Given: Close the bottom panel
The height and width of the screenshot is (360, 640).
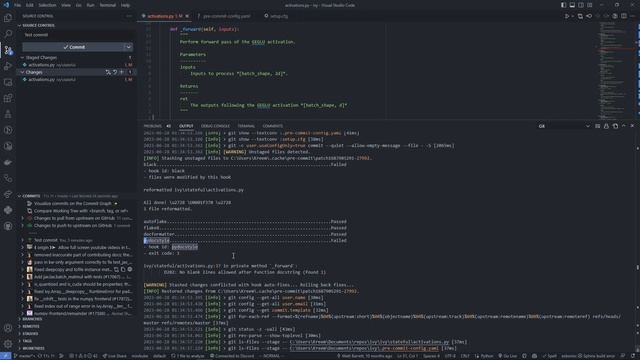Looking at the screenshot, I should click(632, 126).
